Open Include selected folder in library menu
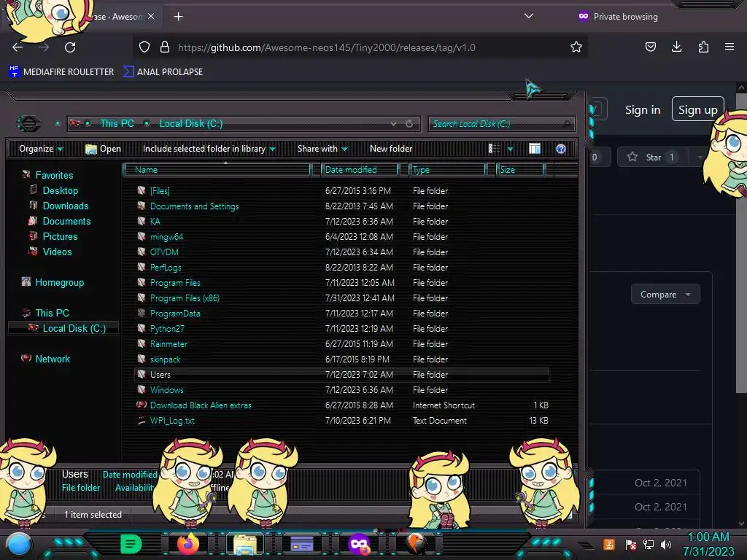Viewport: 747px width, 560px height. click(x=209, y=149)
